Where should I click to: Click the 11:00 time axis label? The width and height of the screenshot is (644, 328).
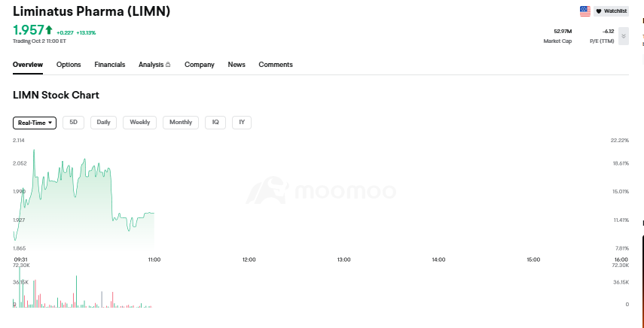(154, 260)
